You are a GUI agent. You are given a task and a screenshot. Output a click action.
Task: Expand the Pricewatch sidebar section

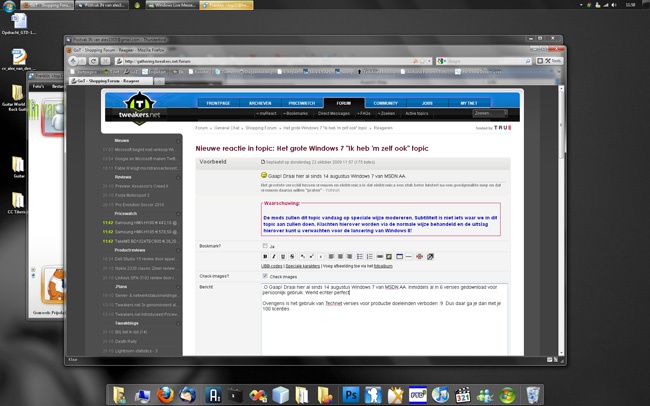[178, 214]
